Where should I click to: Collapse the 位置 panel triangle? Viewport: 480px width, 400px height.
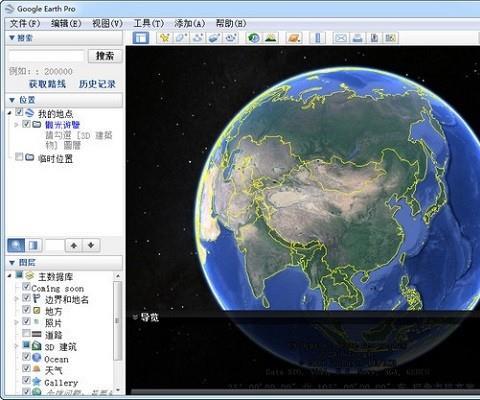point(12,100)
